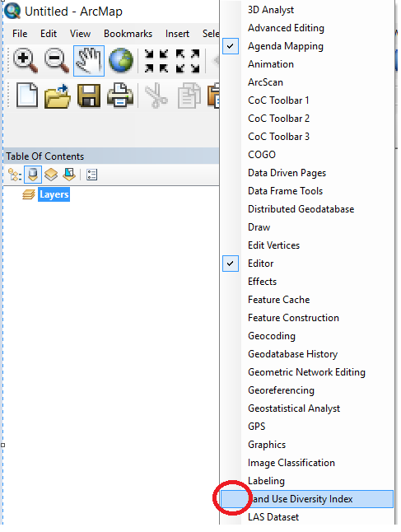
Task: Enable the Georeferencing toolbar
Action: pyautogui.click(x=307, y=390)
